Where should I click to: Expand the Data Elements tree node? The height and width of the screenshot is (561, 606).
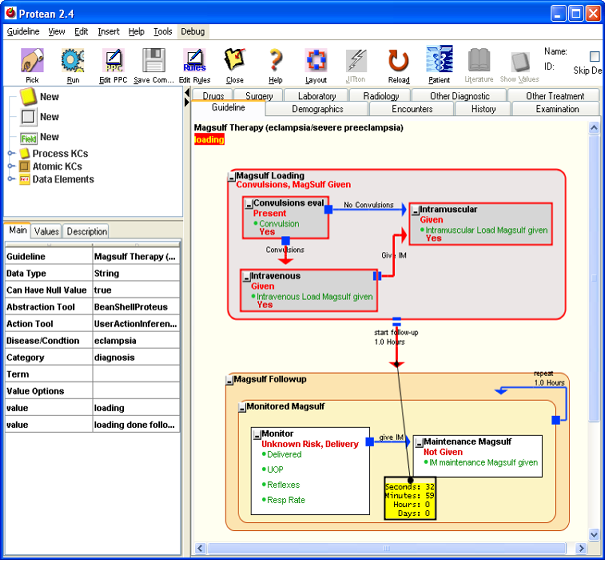(x=12, y=180)
